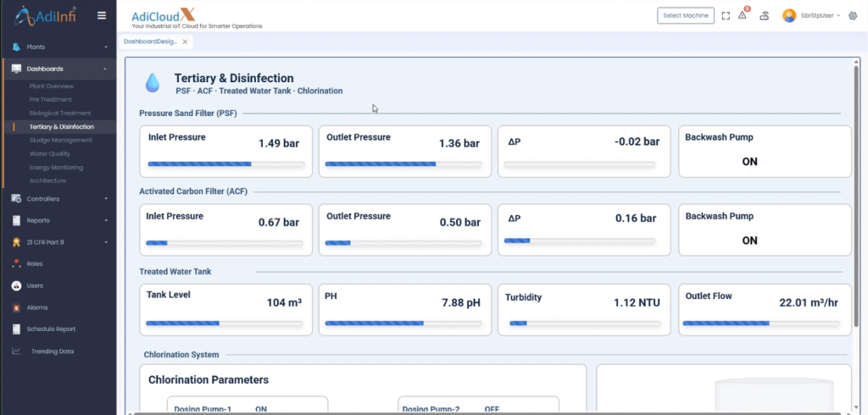Click the Select Machine button
868x415 pixels.
click(685, 15)
